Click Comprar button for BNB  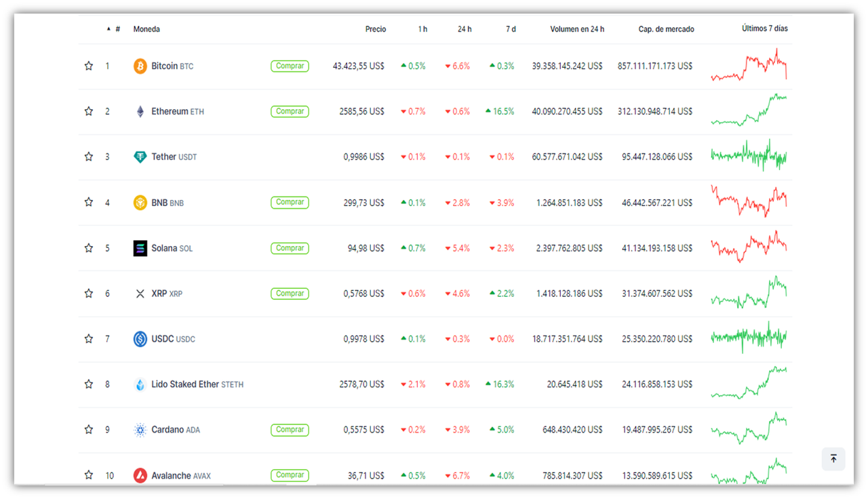[290, 202]
